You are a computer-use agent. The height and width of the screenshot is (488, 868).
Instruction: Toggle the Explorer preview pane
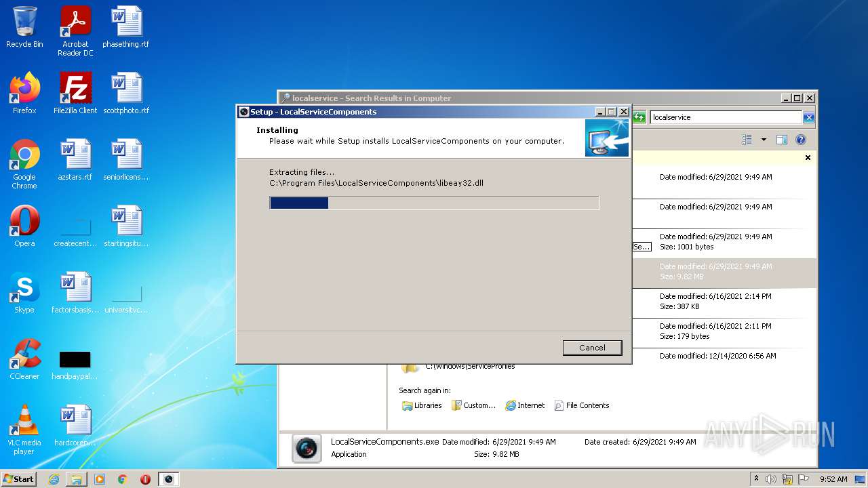click(782, 140)
